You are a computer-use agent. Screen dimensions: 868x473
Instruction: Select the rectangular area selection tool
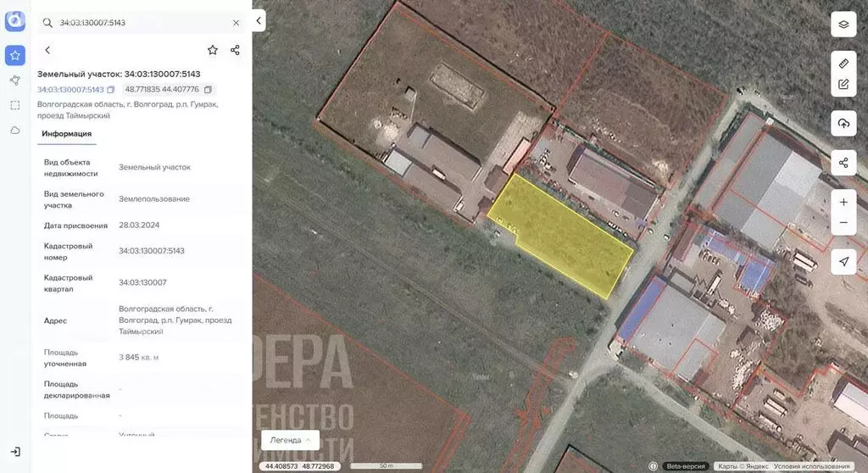click(x=15, y=105)
